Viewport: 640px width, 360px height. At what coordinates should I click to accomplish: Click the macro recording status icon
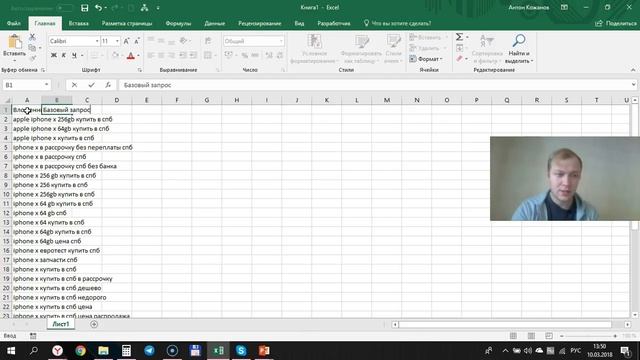33,336
